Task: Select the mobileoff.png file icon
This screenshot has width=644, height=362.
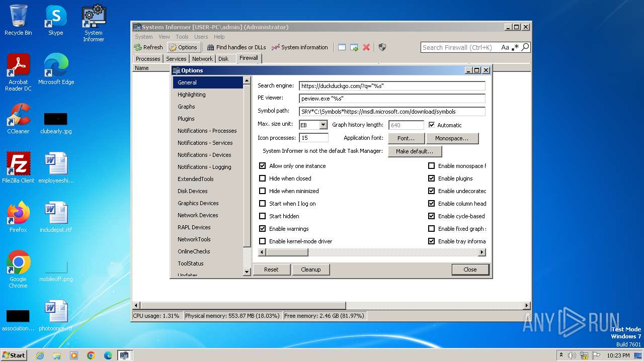Action: [56, 270]
